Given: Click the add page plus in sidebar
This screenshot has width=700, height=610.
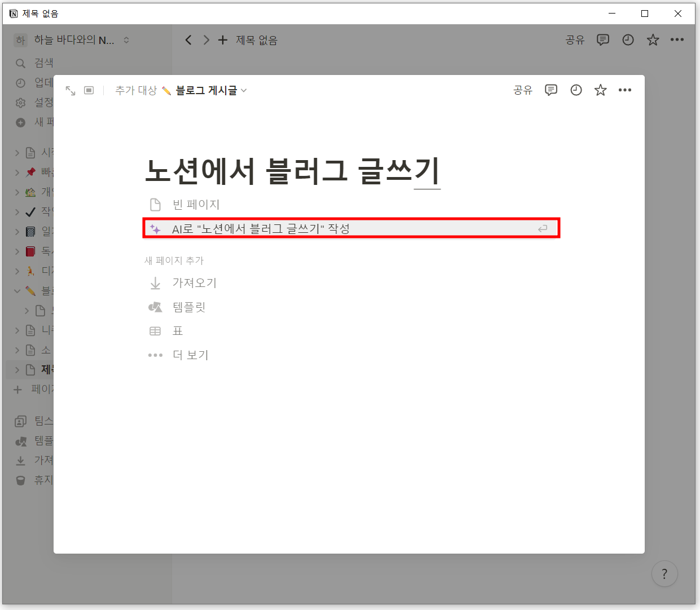Looking at the screenshot, I should pyautogui.click(x=18, y=390).
